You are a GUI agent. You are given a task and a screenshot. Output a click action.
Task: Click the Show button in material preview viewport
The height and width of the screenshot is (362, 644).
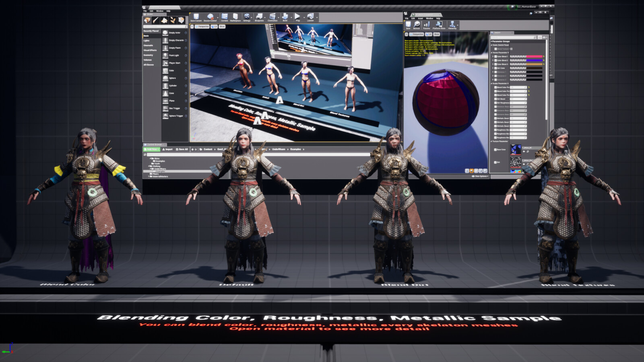[x=436, y=34]
